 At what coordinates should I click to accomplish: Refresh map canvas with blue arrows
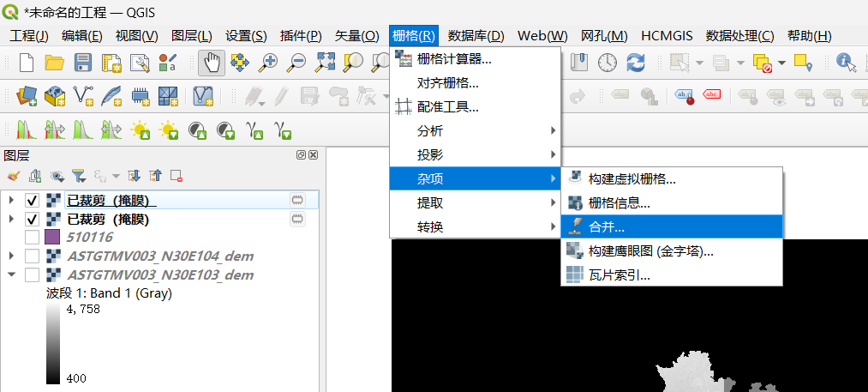(636, 63)
